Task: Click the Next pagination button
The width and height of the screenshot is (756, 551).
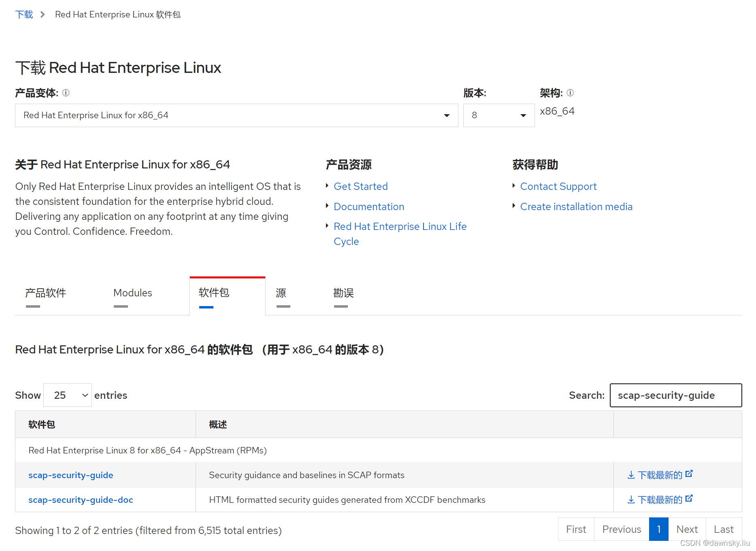Action: pos(687,529)
